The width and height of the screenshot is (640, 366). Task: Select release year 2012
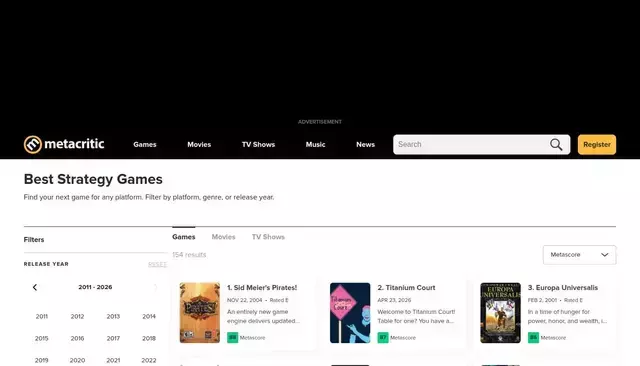(77, 316)
